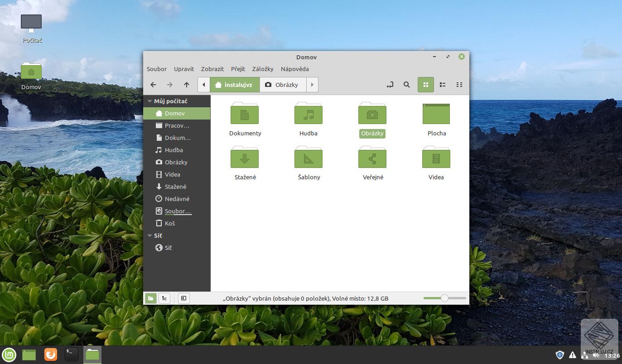
Task: Open the Zobrazit menu
Action: coord(212,69)
